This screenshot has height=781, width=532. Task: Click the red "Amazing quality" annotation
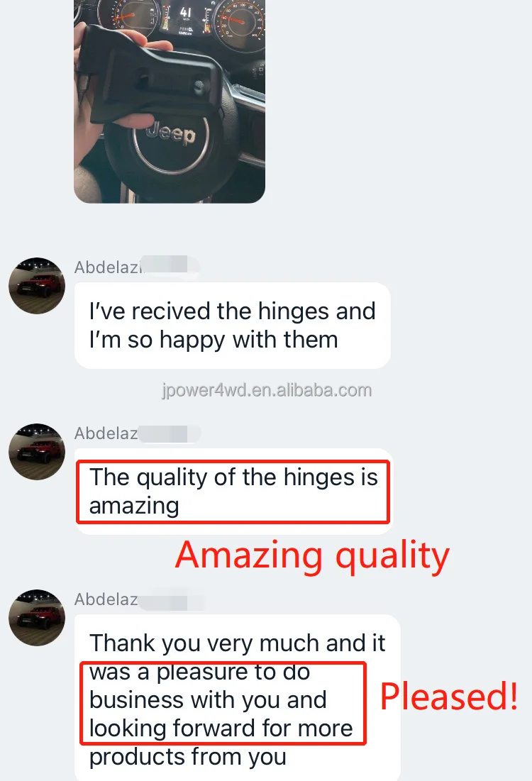(x=312, y=555)
